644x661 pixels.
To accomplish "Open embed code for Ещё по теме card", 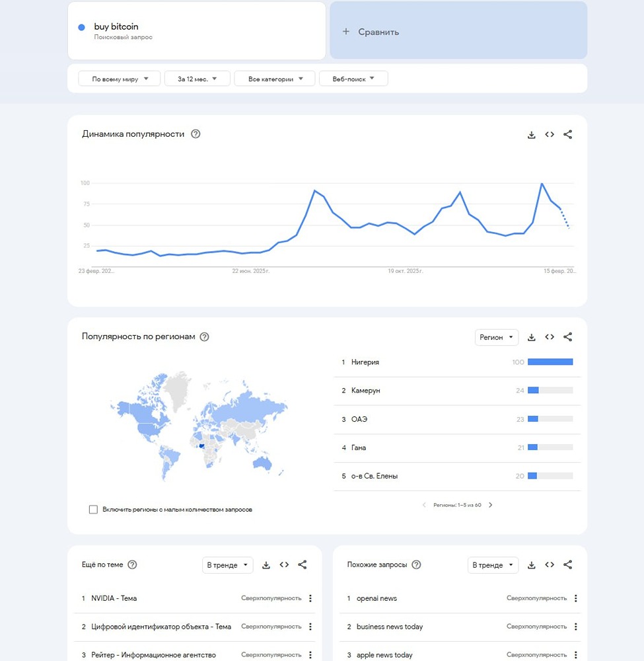I will click(284, 565).
